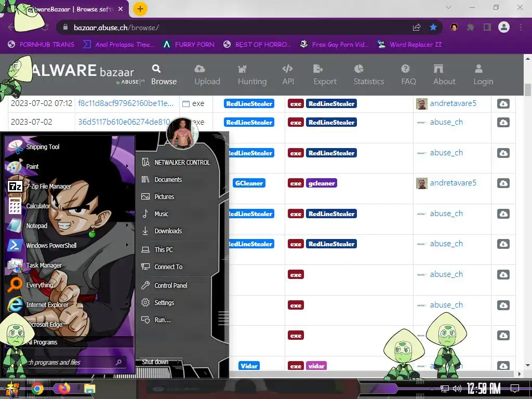Open the Chrome tab search chevron
The height and width of the screenshot is (399, 532).
(x=448, y=7)
